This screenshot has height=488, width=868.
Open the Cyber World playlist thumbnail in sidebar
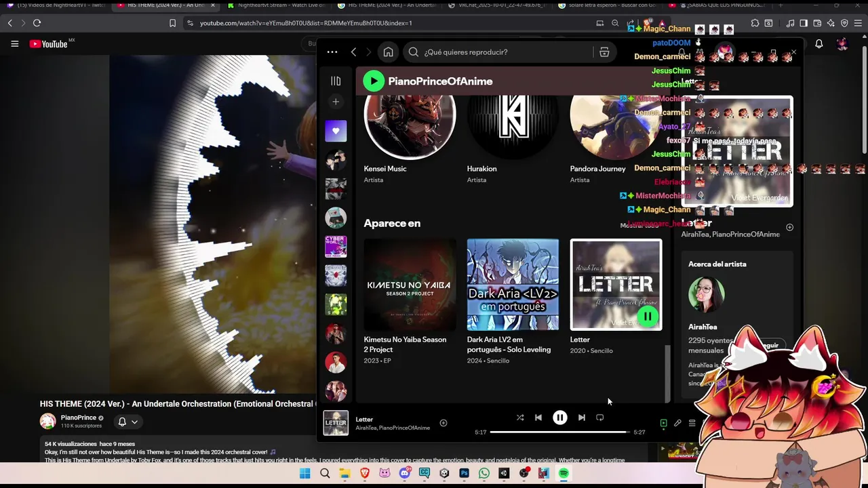(x=336, y=247)
